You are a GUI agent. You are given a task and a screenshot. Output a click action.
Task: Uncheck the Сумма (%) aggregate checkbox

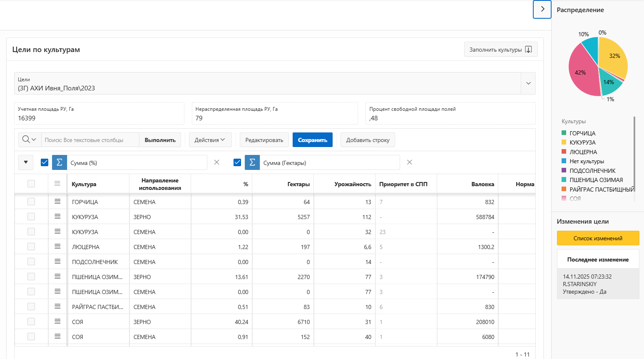pos(45,162)
